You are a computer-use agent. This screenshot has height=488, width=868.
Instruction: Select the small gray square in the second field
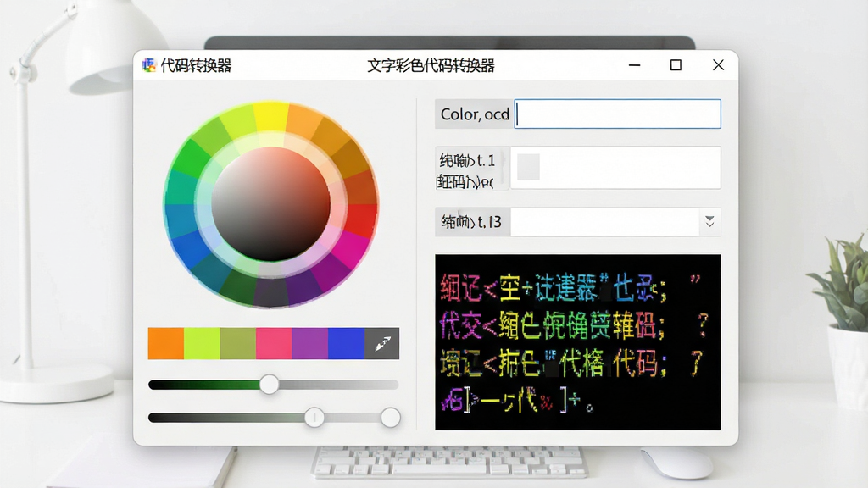click(528, 167)
